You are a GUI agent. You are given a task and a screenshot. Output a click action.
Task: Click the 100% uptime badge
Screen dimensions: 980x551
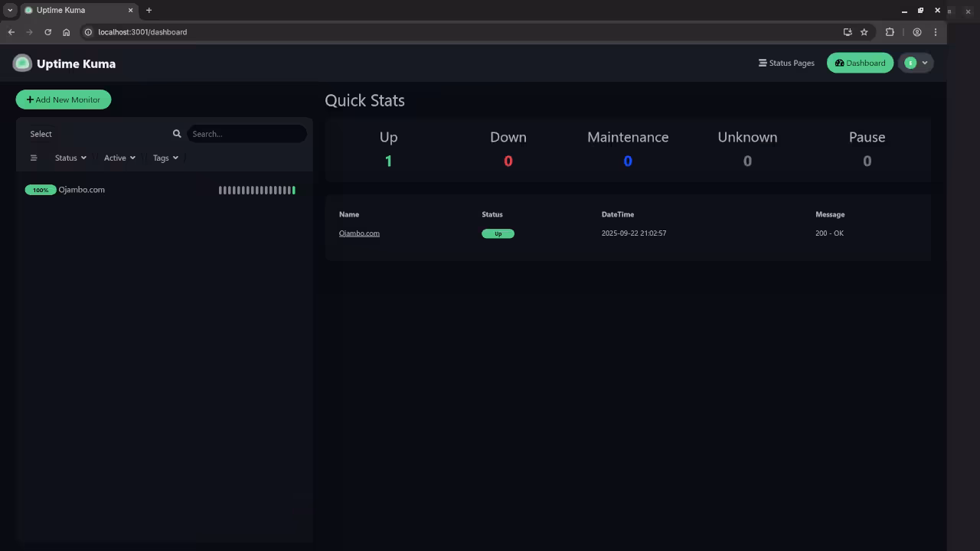point(41,190)
